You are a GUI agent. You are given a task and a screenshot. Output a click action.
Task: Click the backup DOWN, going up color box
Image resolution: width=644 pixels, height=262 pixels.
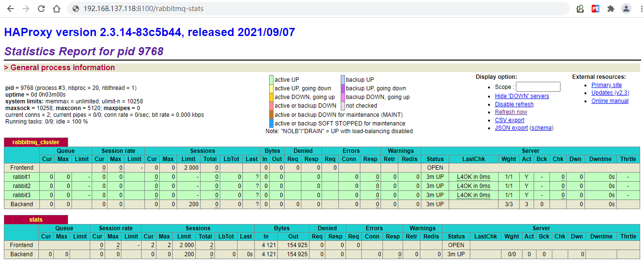(x=343, y=97)
